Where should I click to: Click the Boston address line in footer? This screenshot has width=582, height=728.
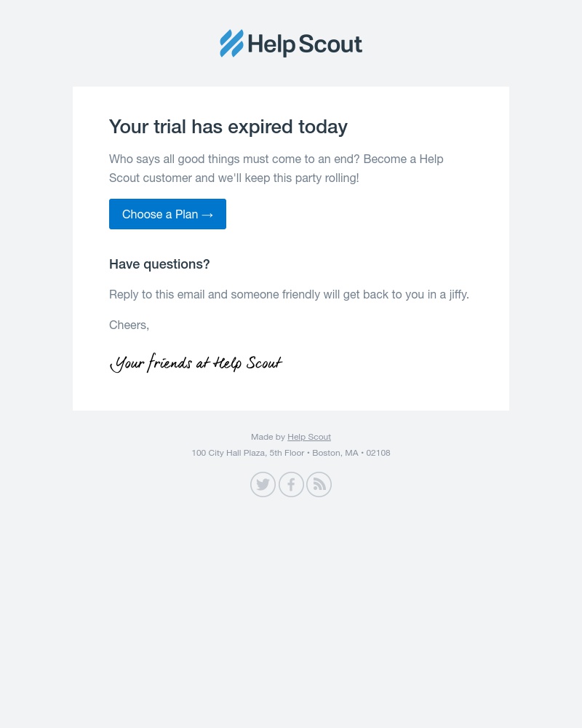tap(291, 452)
